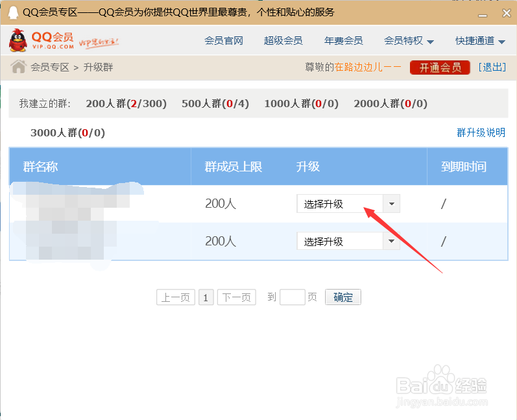Click 200人 limit in second group row
Screen dimensions: 517x420
pyautogui.click(x=221, y=241)
